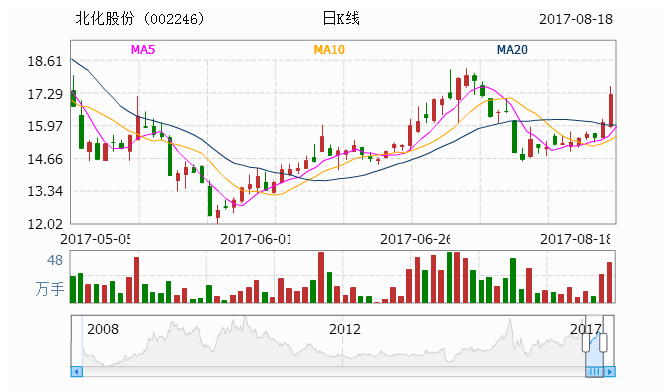Jump to 2012 in the navigator overview
Screen dimensions: 669x392
pyautogui.click(x=345, y=329)
